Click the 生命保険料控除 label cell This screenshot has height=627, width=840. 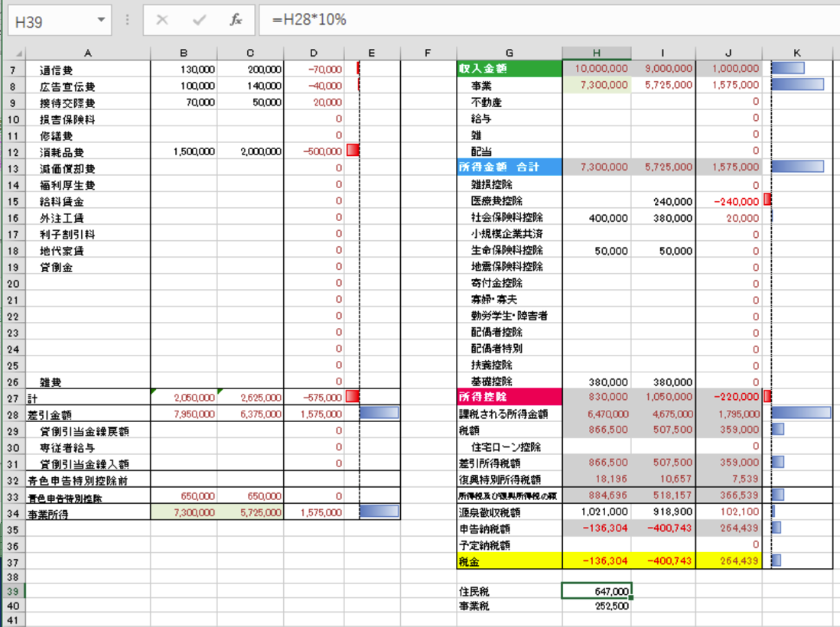(510, 250)
